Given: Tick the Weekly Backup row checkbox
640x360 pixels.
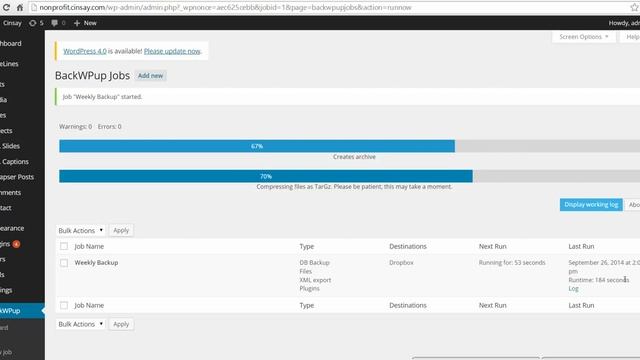Looking at the screenshot, I should coord(64,263).
